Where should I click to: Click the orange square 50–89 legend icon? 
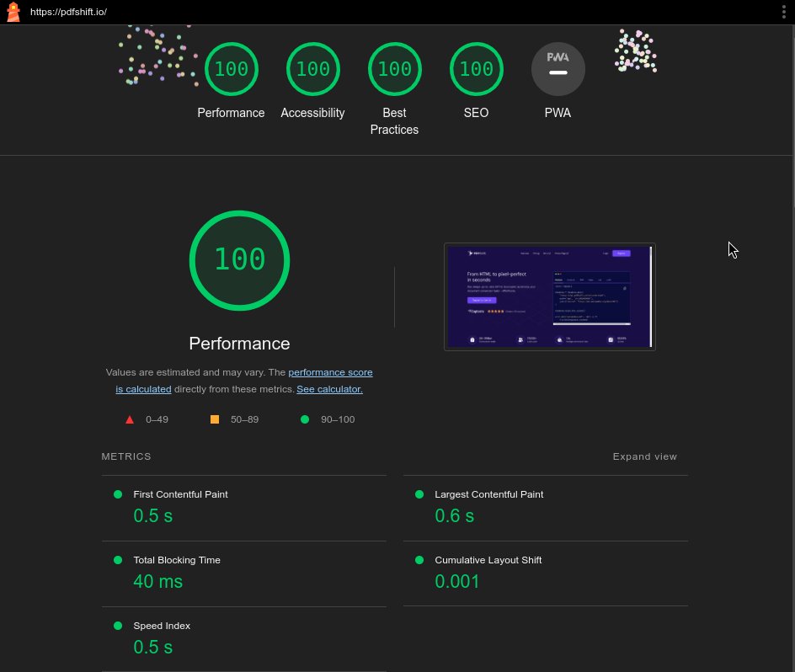215,419
